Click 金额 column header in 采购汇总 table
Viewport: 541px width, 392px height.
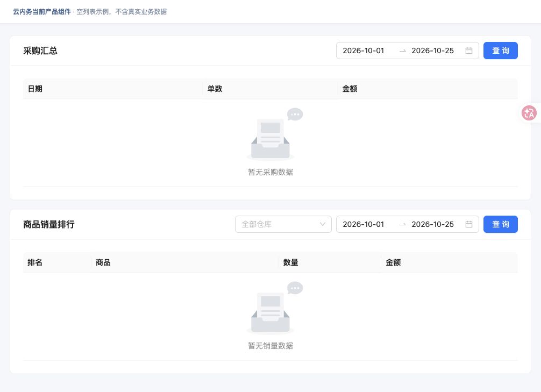pyautogui.click(x=428, y=89)
